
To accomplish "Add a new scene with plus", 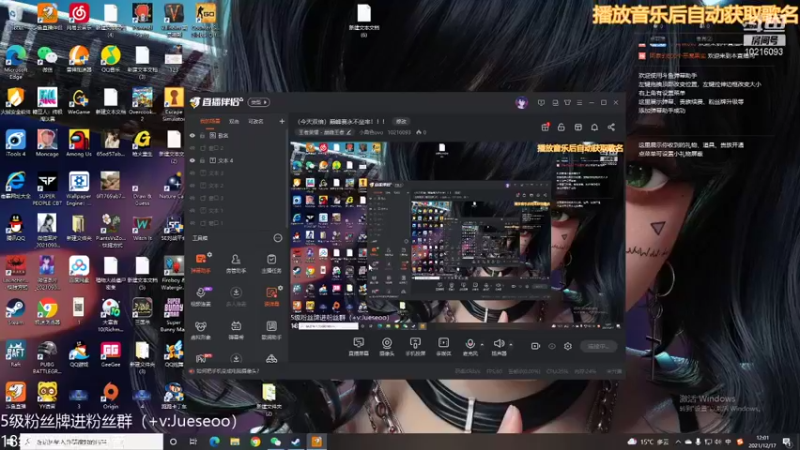I will point(282,121).
